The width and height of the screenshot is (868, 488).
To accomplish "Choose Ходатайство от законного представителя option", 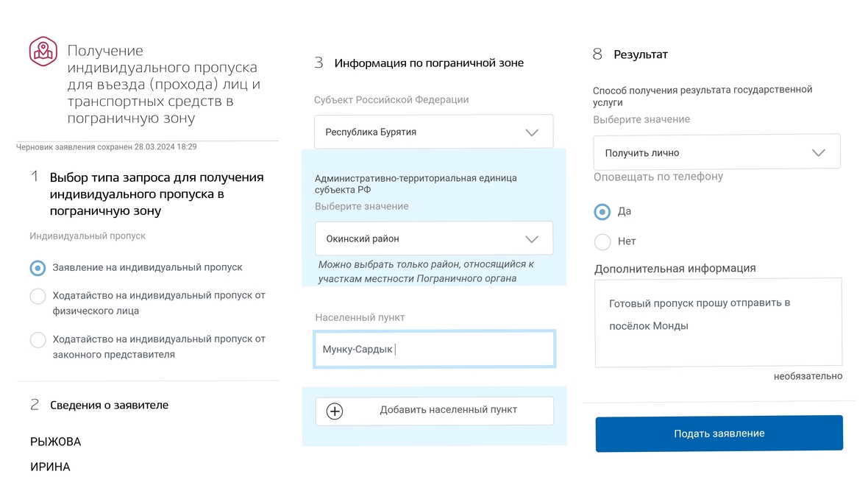I will [38, 339].
